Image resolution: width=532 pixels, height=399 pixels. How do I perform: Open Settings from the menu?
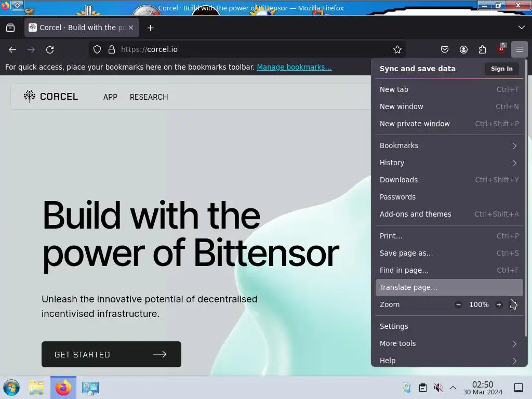(449, 326)
